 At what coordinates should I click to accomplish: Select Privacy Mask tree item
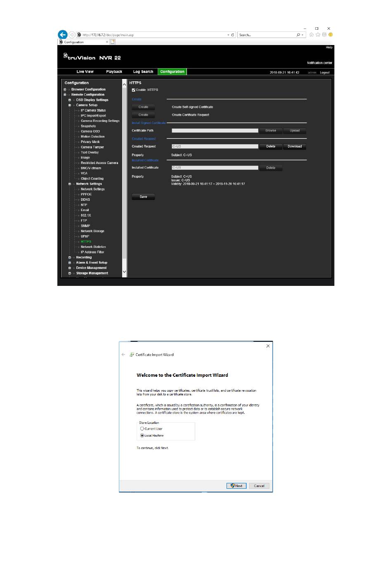click(x=90, y=142)
